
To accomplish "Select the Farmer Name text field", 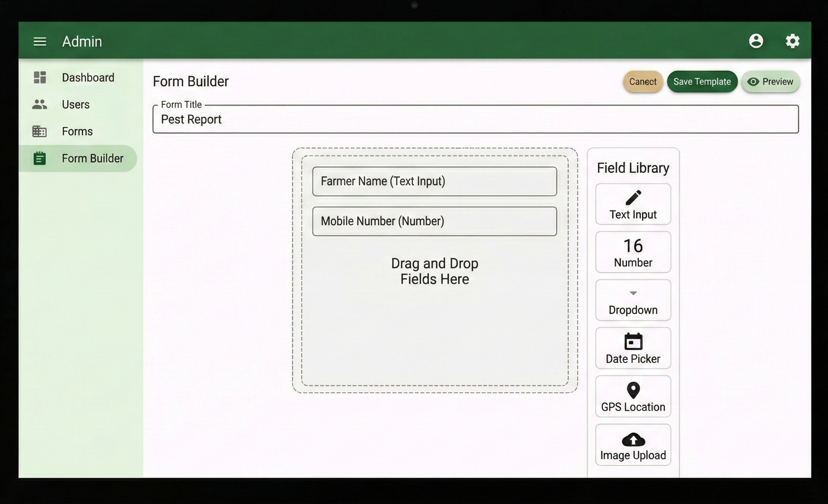I will coord(434,181).
